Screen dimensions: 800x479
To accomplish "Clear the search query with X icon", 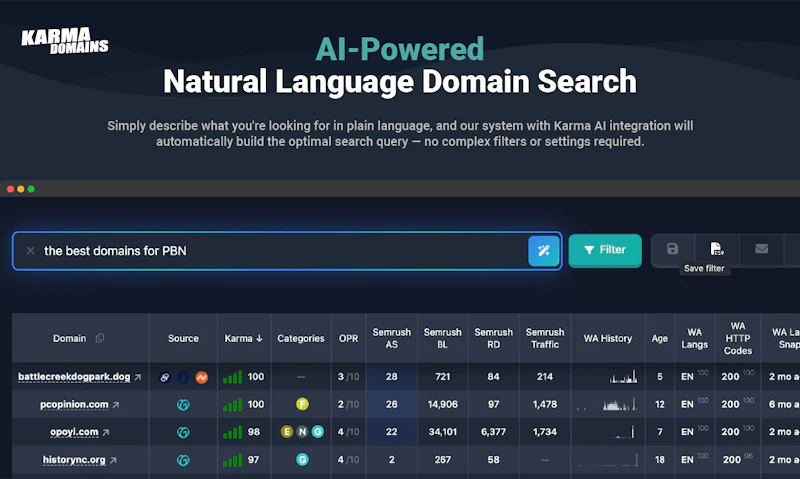I will click(31, 250).
